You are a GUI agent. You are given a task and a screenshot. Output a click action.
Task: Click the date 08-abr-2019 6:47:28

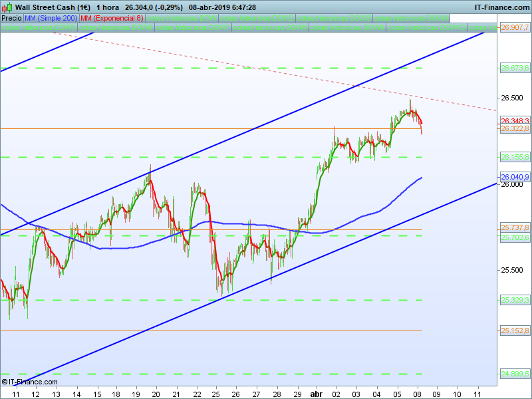pos(222,7)
